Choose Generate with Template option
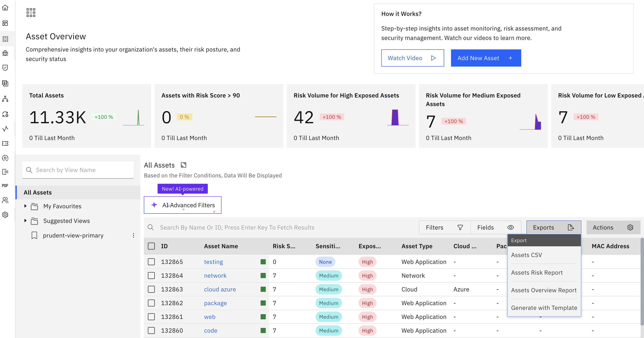Screen dimensions: 644x338 [544, 308]
